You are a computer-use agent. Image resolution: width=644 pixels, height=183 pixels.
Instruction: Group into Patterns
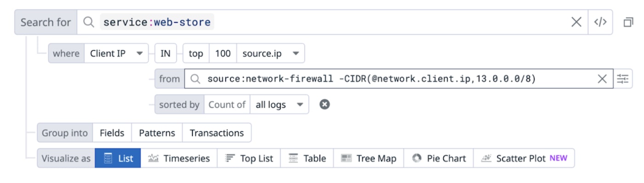(157, 133)
